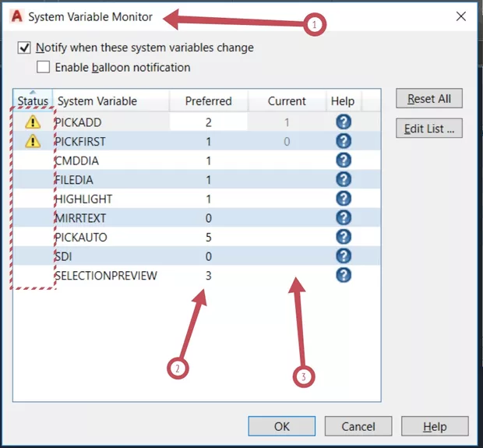Click the PICKADD warning status icon
The width and height of the screenshot is (483, 448).
[x=33, y=122]
